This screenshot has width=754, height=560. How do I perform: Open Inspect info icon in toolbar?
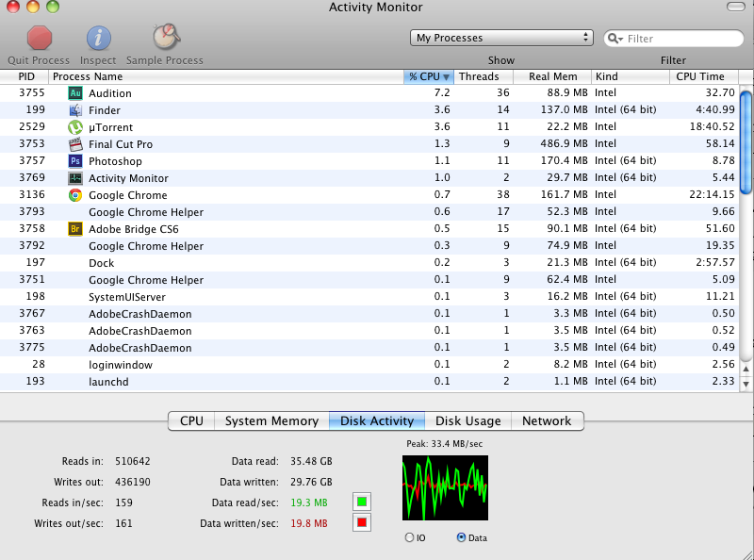(x=99, y=38)
